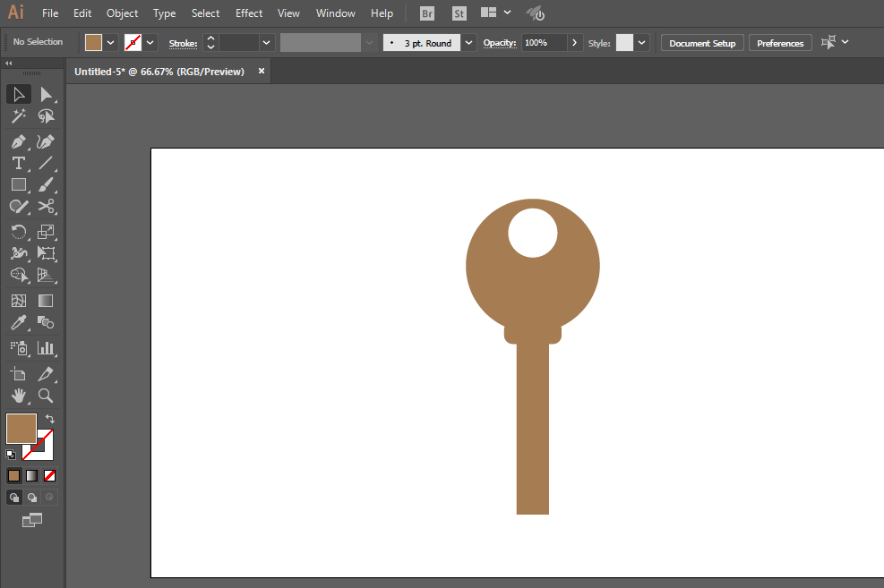This screenshot has height=588, width=884.
Task: Switch to Draw Behind mode
Action: click(x=32, y=498)
